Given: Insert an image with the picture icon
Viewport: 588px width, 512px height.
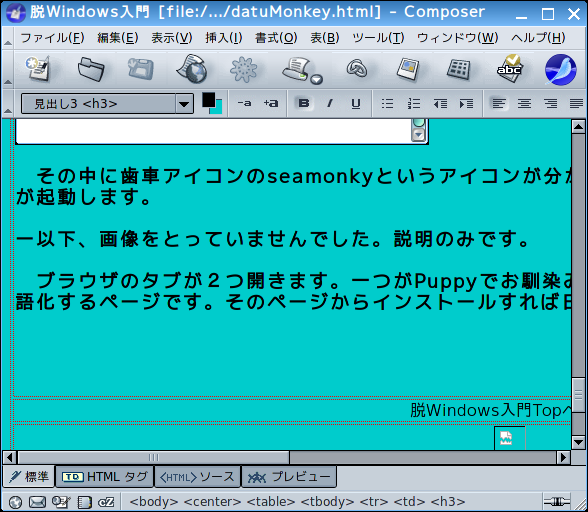Looking at the screenshot, I should [x=408, y=69].
